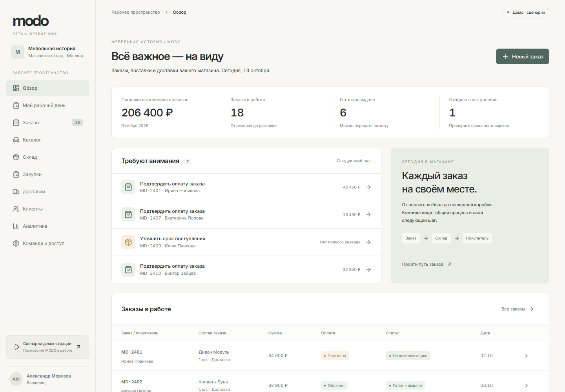Screen dimensions: 565x392
Task: Click the На комплектацию status badge
Action: [408, 356]
